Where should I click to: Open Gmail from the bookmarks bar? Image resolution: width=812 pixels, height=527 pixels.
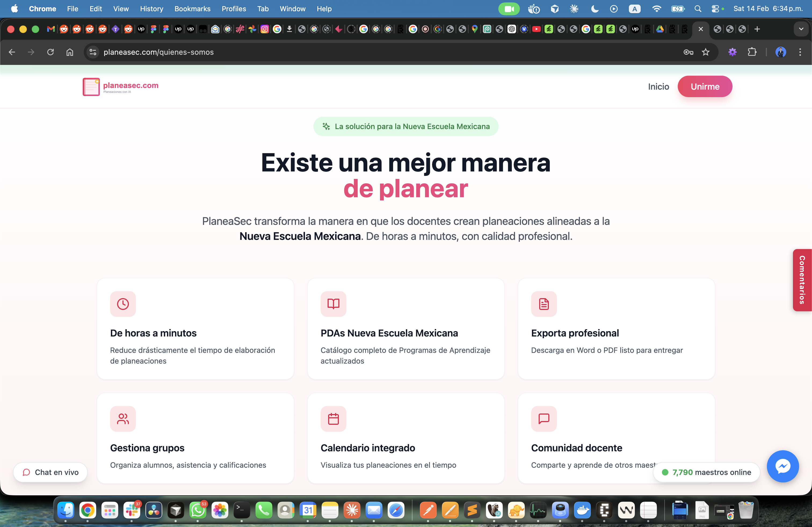click(x=50, y=29)
